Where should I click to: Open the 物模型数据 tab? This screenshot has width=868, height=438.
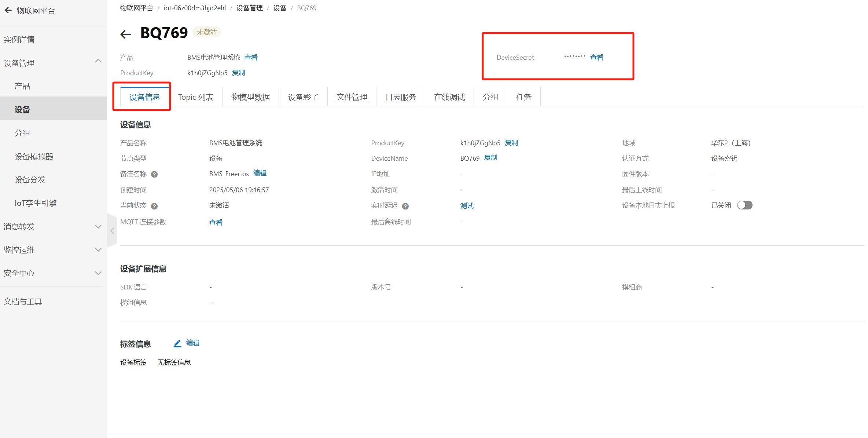click(250, 97)
